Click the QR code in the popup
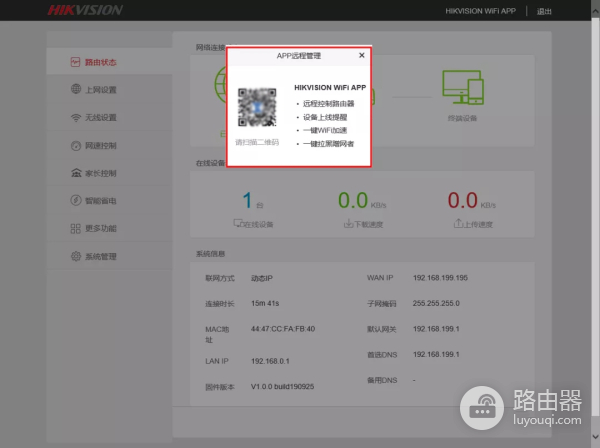 click(x=257, y=108)
